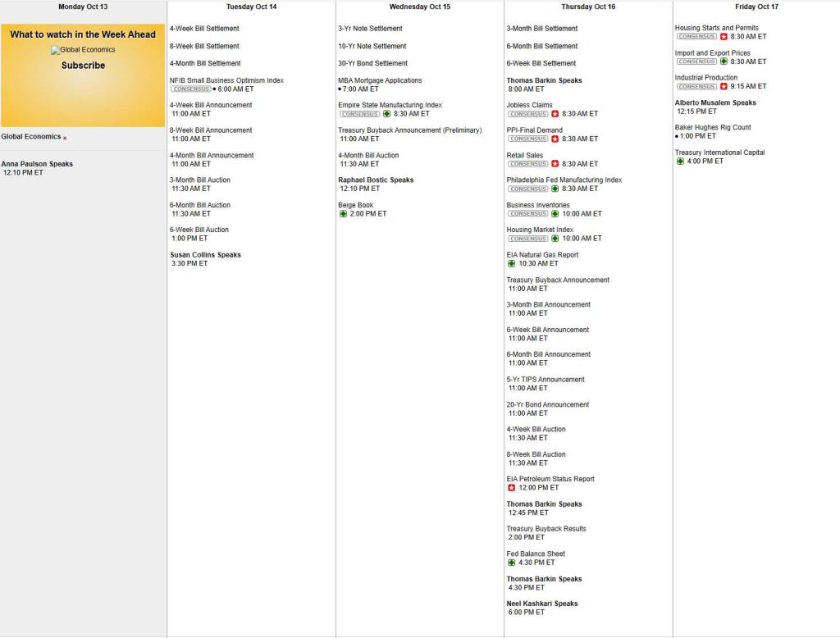The image size is (840, 638).
Task: Click Consensus badge under NFIB Small Business Optimism
Action: 190,89
